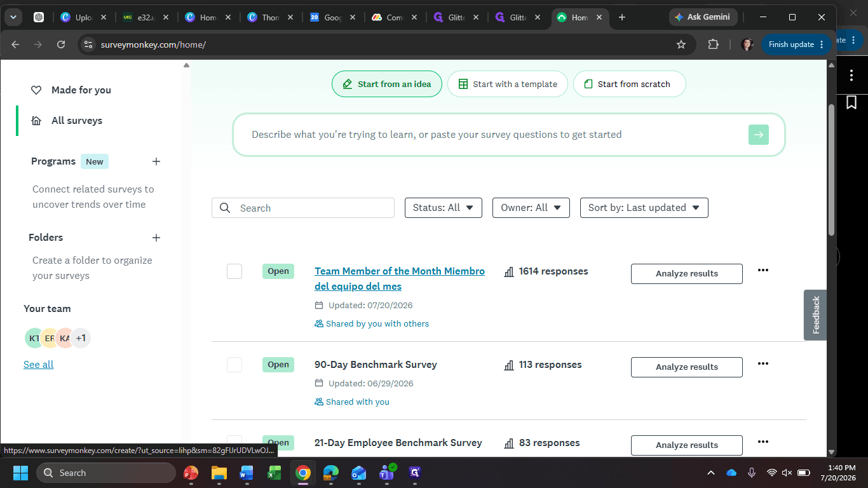The height and width of the screenshot is (488, 868).
Task: Open the 21-Day Employee Benchmark Survey title
Action: 398,443
